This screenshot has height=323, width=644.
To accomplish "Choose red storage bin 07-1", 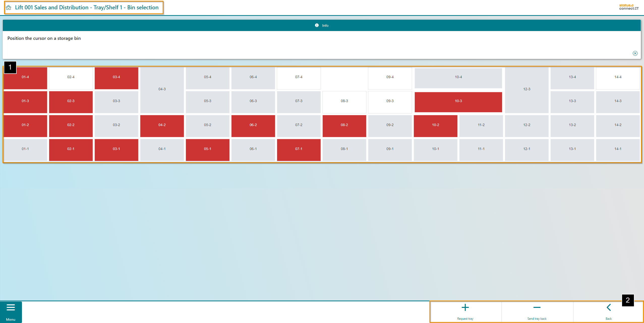I will click(299, 149).
